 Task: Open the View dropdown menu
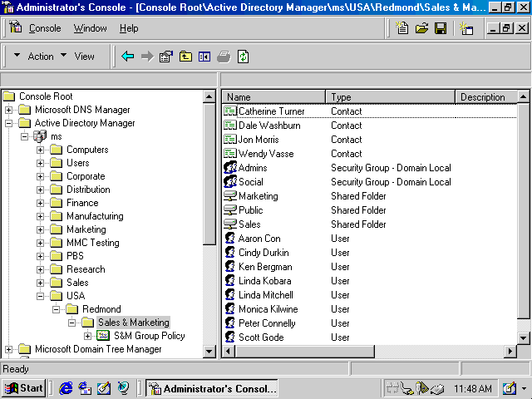(x=77, y=57)
